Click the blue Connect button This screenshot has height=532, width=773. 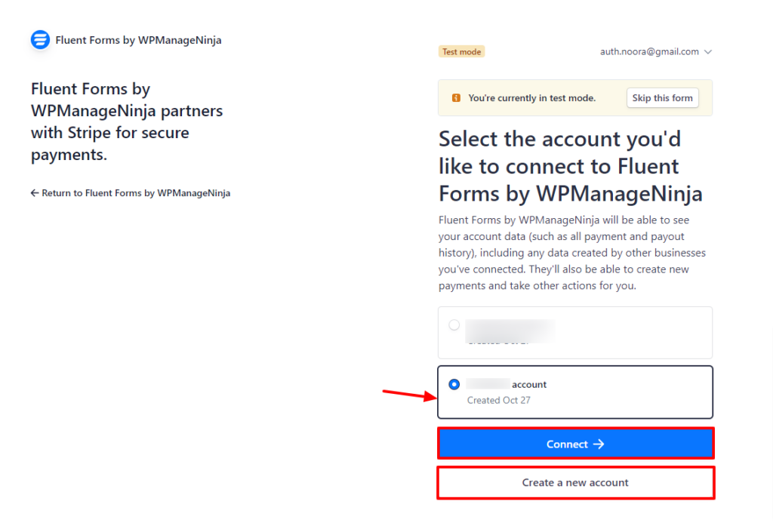575,444
